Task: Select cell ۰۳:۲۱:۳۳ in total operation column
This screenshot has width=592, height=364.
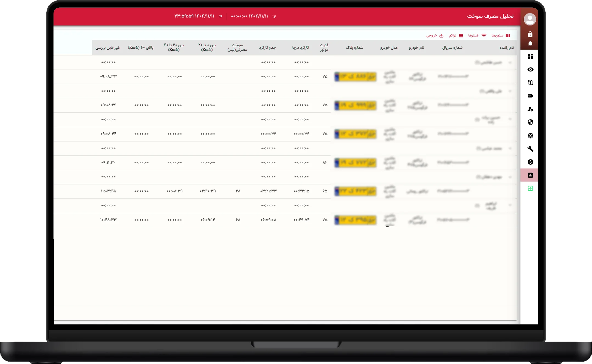Action: pos(268,191)
